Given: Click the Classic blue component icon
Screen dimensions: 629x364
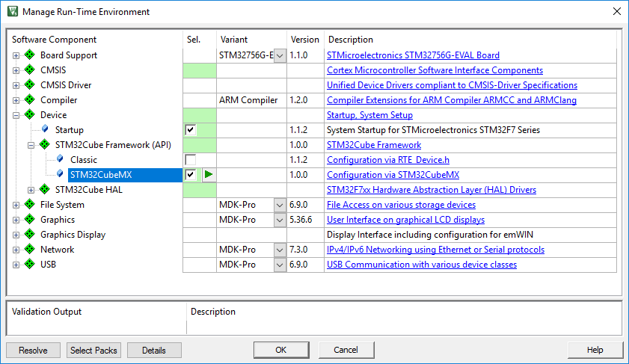Looking at the screenshot, I should click(x=60, y=159).
